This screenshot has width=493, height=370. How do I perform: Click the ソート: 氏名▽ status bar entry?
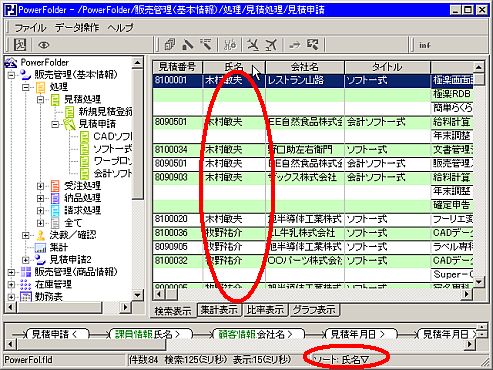pos(341,360)
